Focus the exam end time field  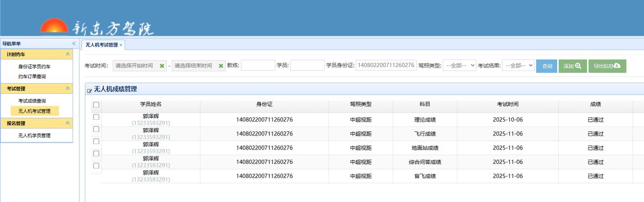[x=198, y=65]
